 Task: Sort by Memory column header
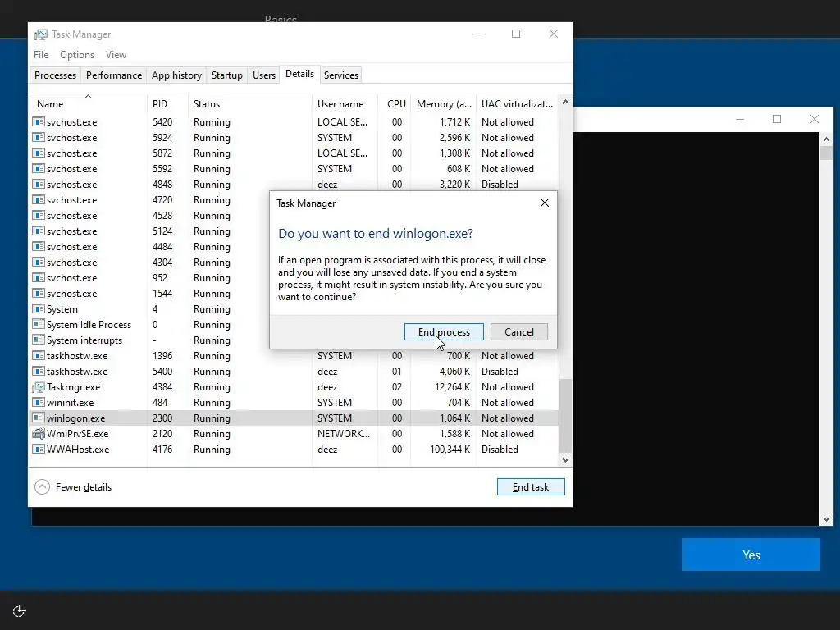point(444,104)
